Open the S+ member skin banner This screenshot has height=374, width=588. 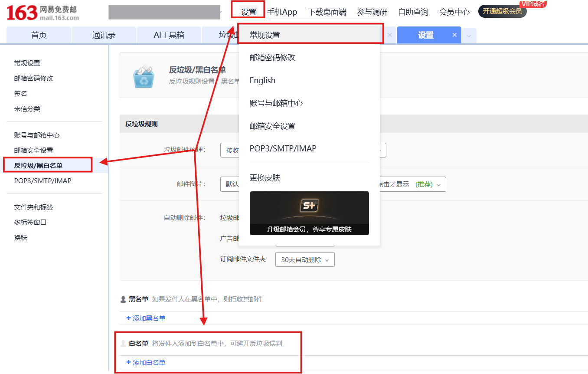pos(309,213)
